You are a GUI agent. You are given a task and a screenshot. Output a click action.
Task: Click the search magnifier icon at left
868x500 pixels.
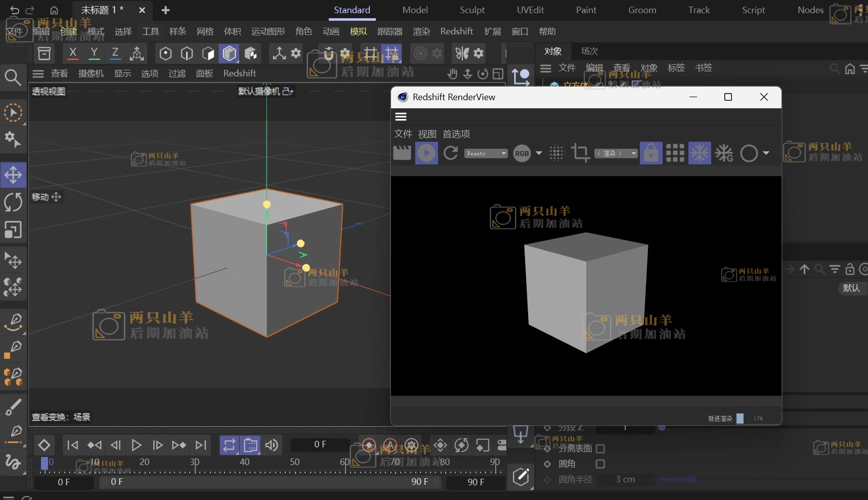tap(13, 77)
